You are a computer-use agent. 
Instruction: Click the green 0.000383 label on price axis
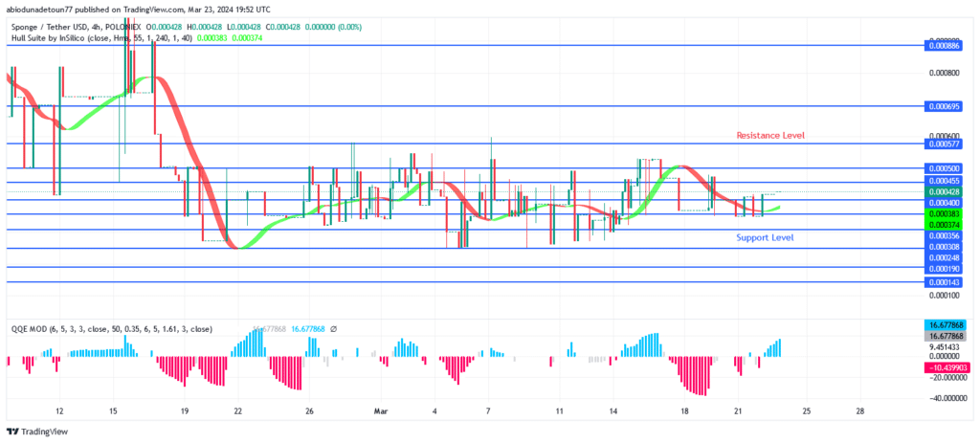tap(945, 213)
